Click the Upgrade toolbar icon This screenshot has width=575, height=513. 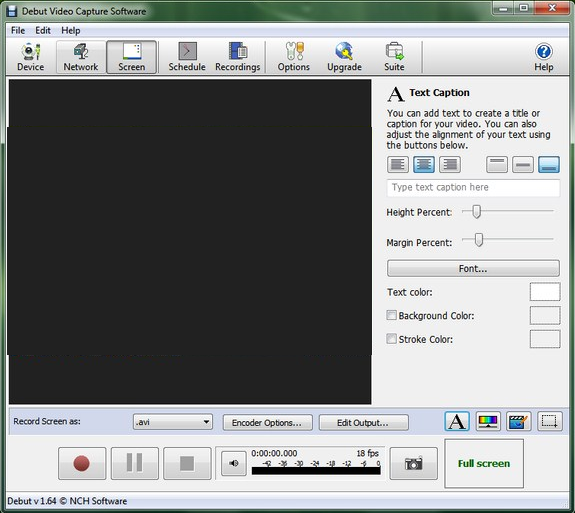tap(344, 57)
